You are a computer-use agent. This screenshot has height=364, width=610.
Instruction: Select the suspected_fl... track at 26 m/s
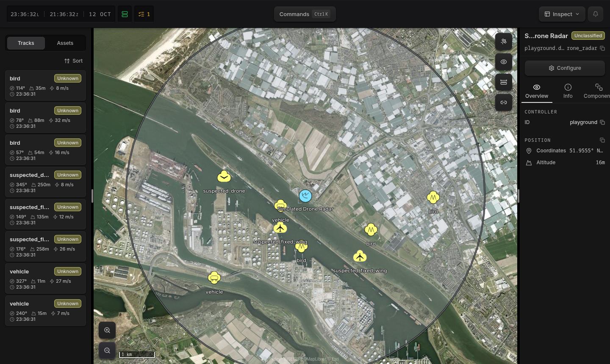(x=45, y=246)
